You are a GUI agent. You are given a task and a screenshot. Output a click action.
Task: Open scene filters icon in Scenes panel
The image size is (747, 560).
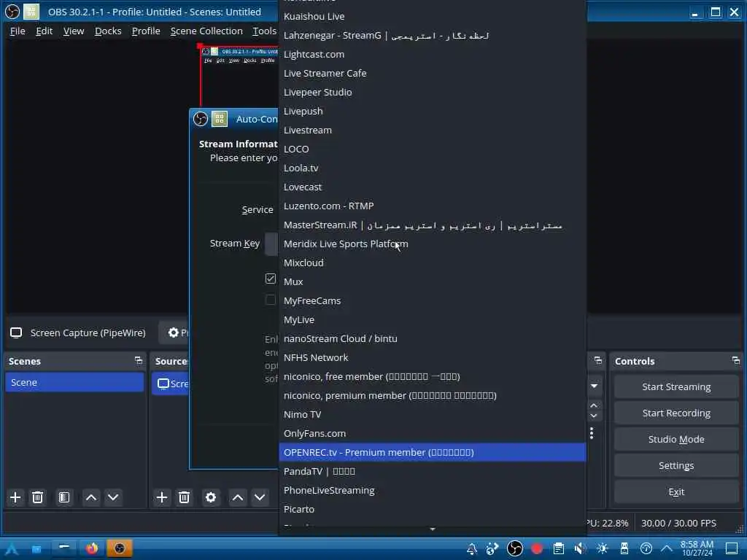point(64,497)
